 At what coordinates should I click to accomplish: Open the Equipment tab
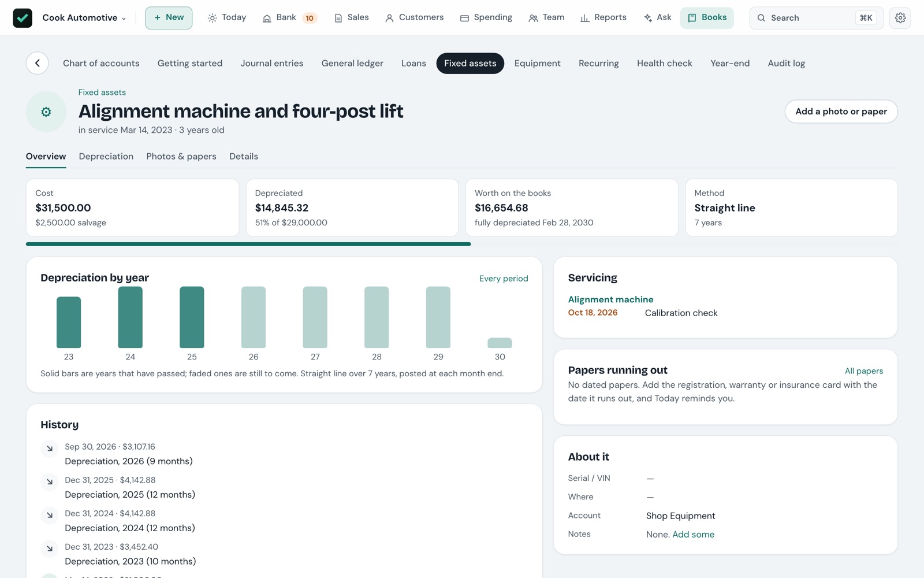point(537,63)
